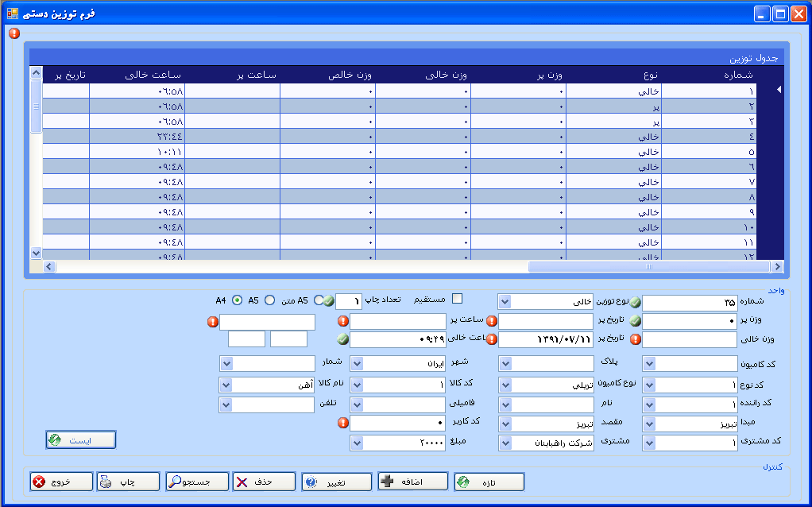Click the تازه refresh button

489,482
